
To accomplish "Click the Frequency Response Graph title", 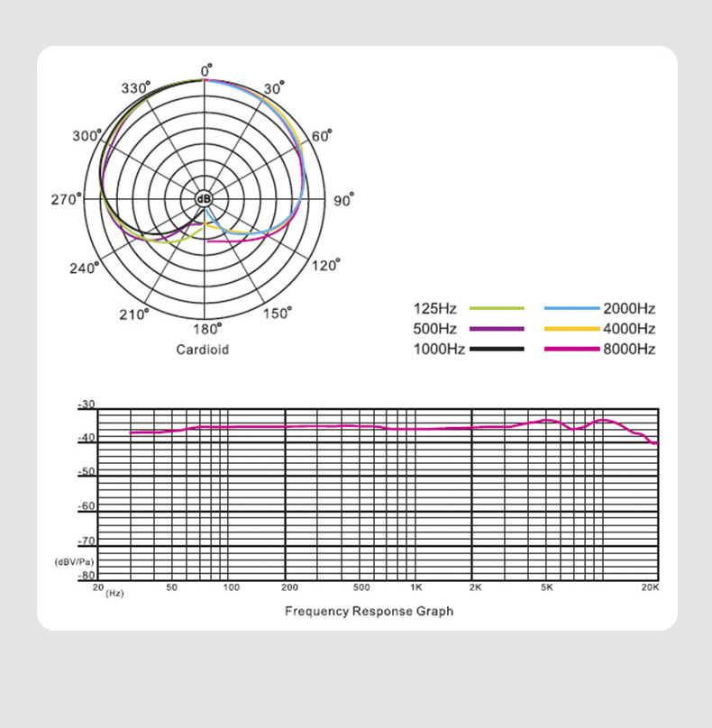I will pyautogui.click(x=370, y=611).
